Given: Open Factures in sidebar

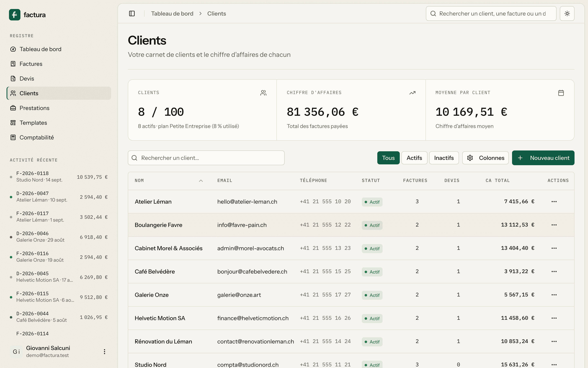Looking at the screenshot, I should 59,64.
